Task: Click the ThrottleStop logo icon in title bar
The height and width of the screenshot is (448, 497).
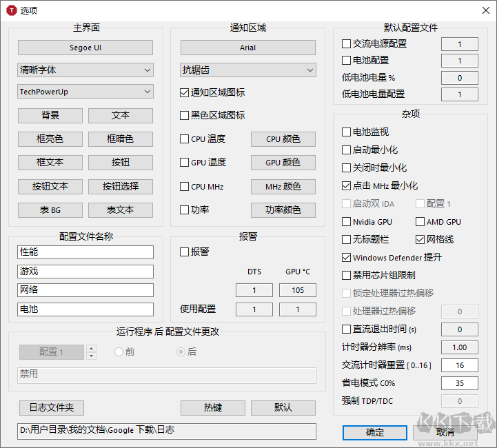Action: tap(12, 10)
